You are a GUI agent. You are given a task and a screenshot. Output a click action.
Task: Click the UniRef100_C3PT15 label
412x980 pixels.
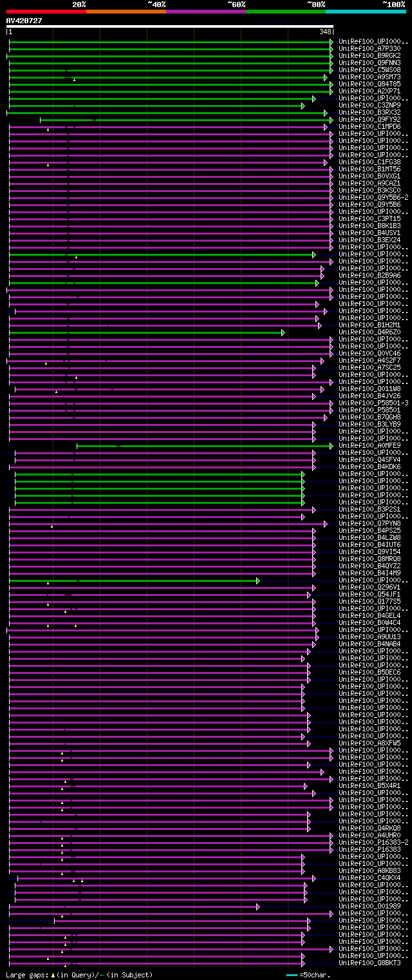(x=370, y=218)
